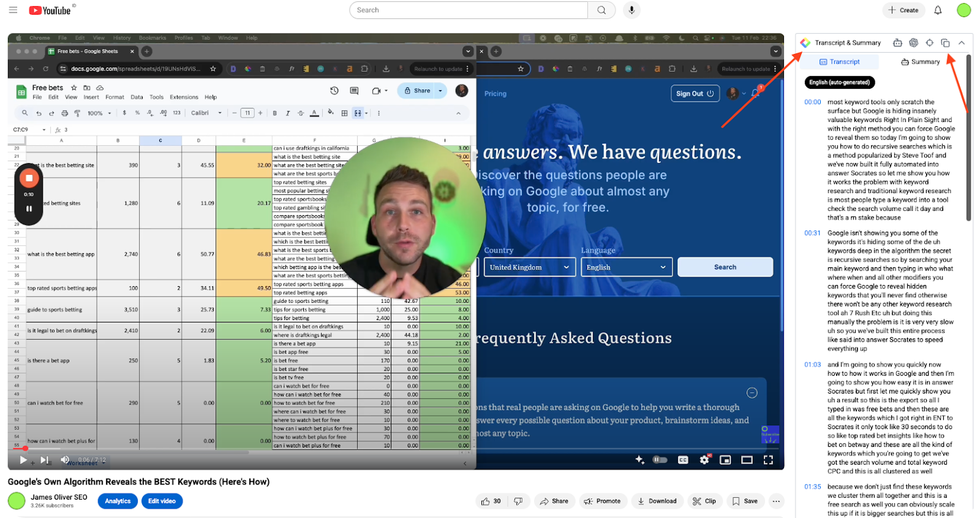This screenshot has width=980, height=518.
Task: Click the transcript line "Google isn't showing you some of the"
Action: coord(883,233)
